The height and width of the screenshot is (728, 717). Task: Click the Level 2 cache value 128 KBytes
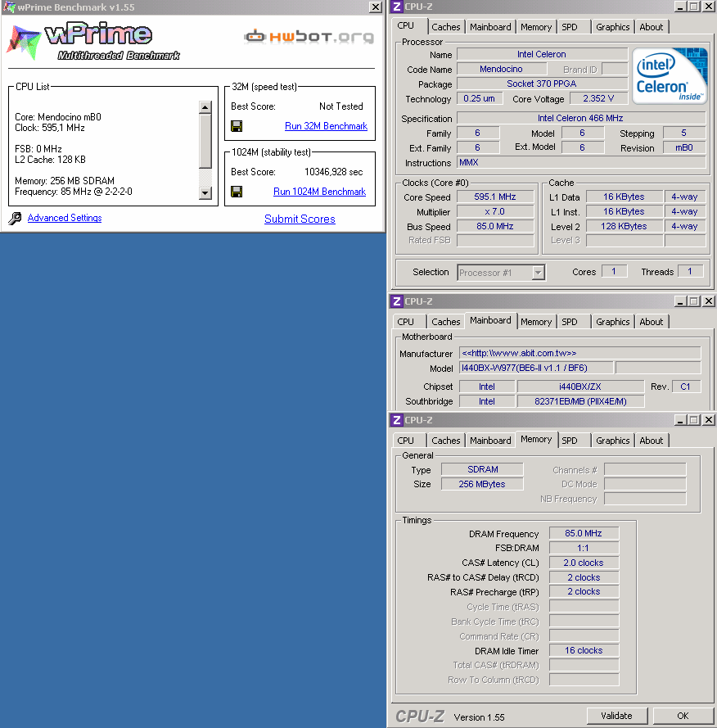pos(624,227)
